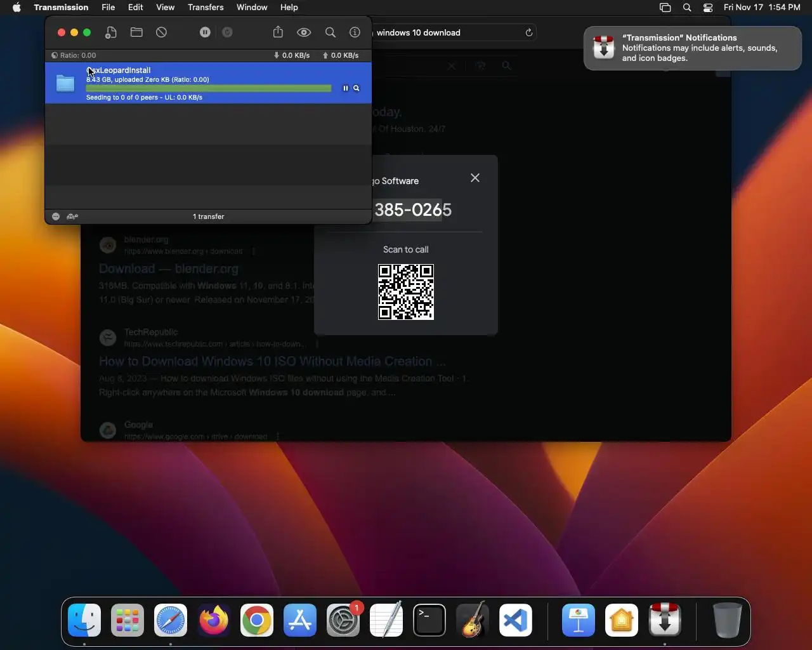Viewport: 812px width, 650px height.
Task: Select the OsxLeopardInstall transfer name
Action: 119,70
